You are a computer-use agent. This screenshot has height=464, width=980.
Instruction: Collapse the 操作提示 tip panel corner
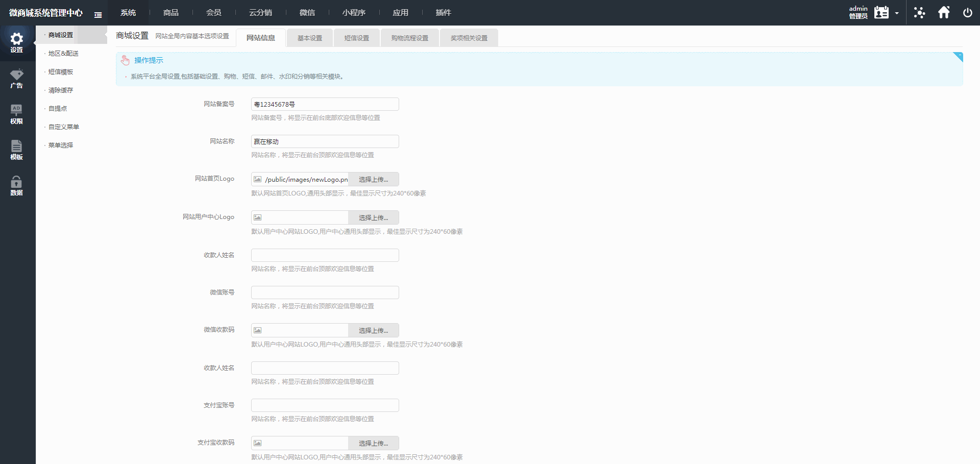pyautogui.click(x=958, y=56)
